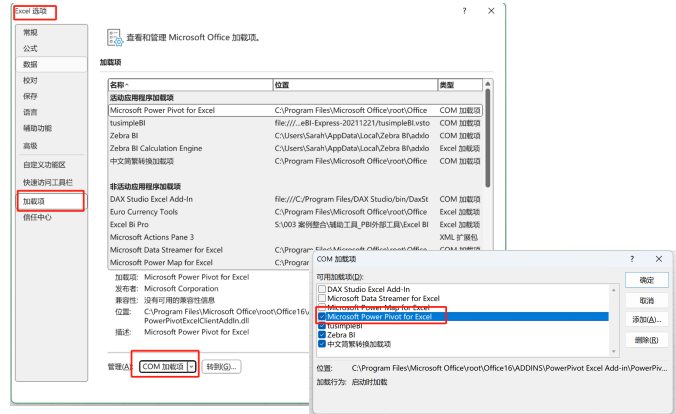Open the 信任中心 category
Viewport: 676px width, 414px height.
tap(52, 217)
